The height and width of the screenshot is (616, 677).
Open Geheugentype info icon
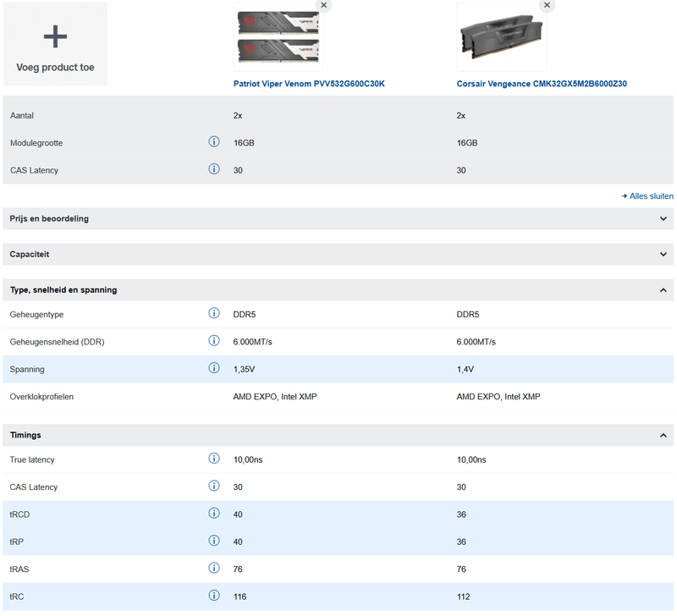[214, 313]
